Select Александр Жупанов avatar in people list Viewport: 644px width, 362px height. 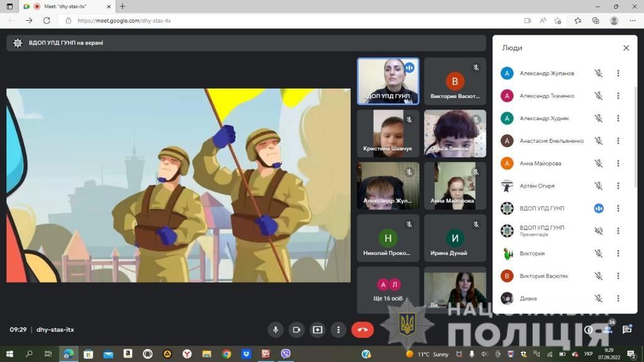507,74
